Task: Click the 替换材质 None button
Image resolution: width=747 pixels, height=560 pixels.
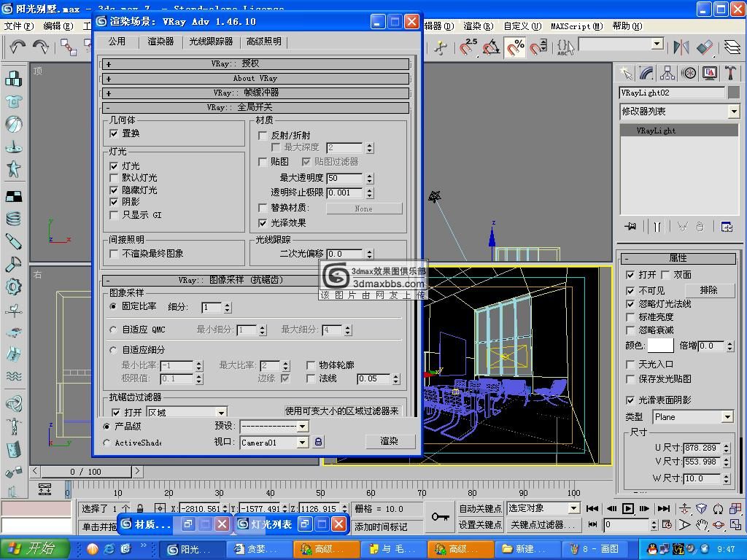Action: click(x=364, y=209)
